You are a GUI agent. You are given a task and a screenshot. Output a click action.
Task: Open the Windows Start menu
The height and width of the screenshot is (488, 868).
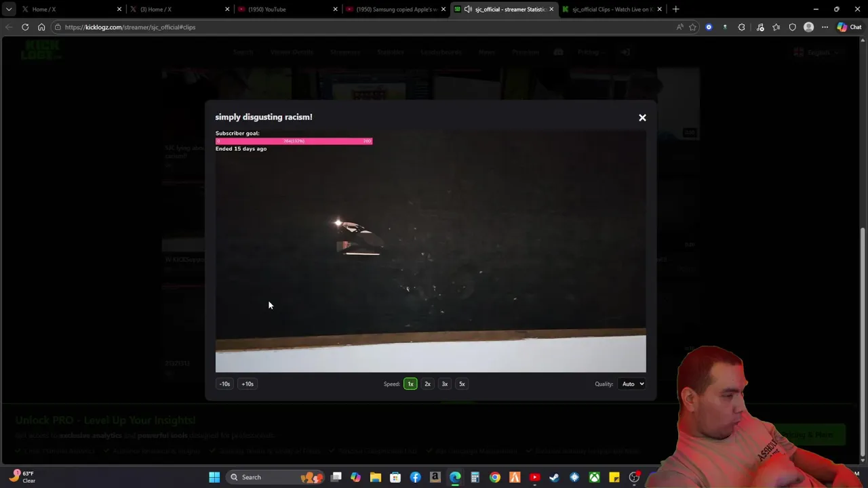(214, 477)
